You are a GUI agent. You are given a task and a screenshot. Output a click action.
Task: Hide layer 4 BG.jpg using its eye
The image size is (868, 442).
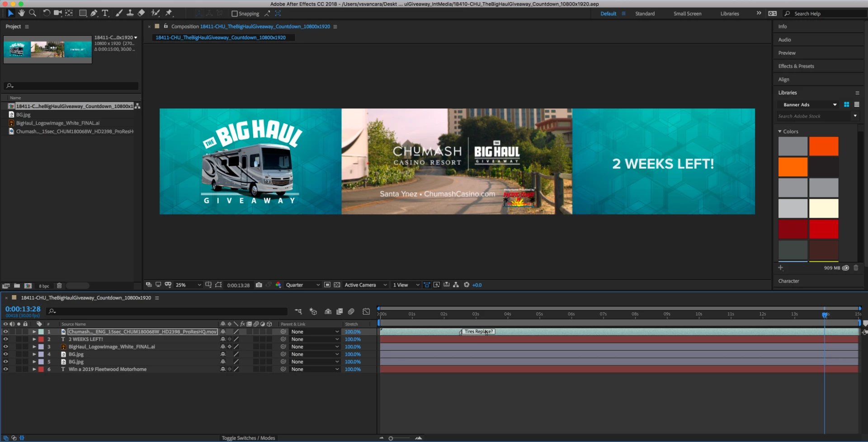click(5, 354)
